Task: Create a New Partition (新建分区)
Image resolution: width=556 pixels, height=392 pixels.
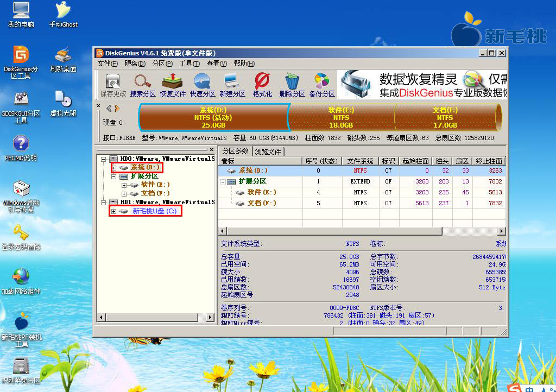Action: pos(232,85)
